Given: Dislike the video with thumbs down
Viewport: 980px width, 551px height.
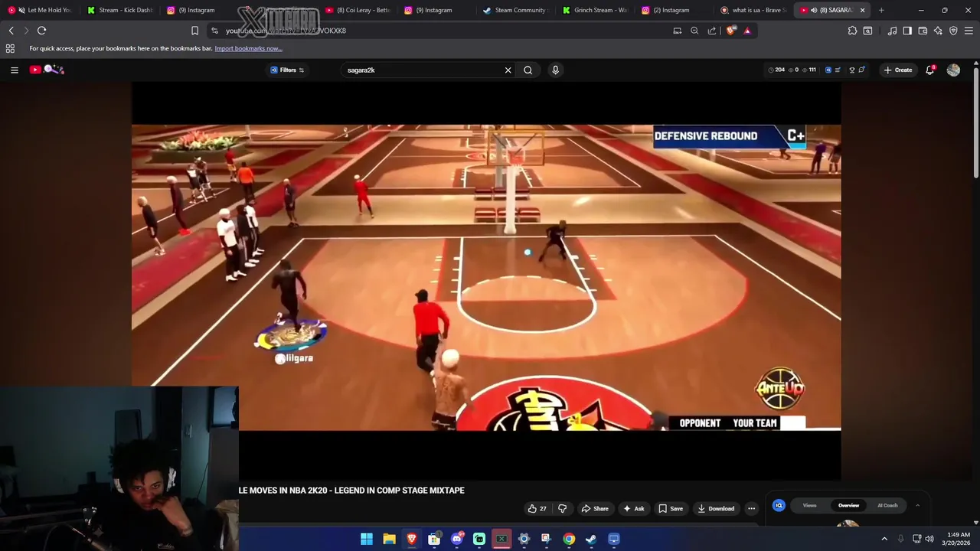Looking at the screenshot, I should pos(563,508).
